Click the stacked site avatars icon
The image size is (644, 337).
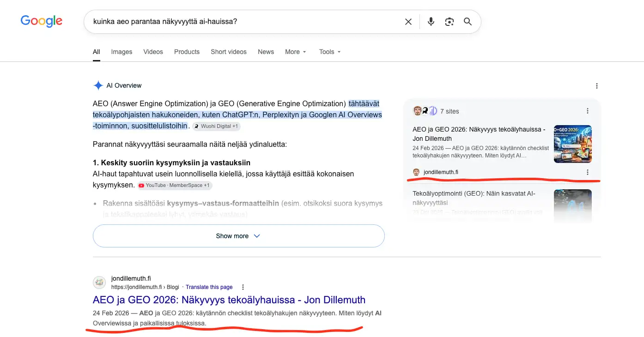[425, 111]
